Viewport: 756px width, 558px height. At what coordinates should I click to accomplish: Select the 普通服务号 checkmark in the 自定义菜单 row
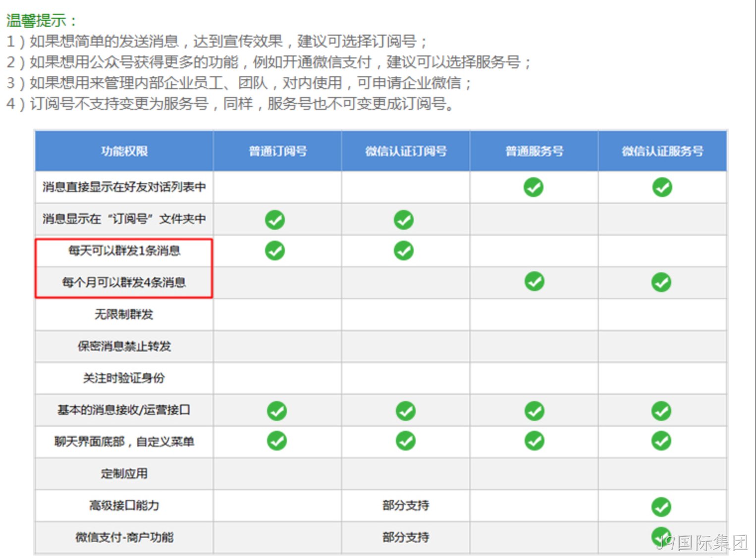535,441
